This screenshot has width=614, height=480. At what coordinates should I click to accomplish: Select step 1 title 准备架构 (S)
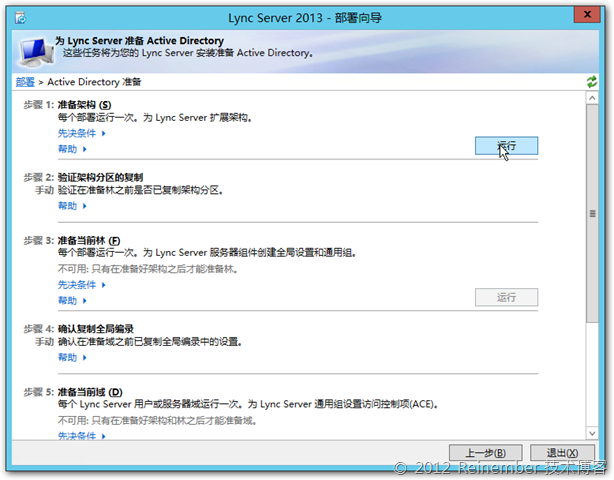pyautogui.click(x=85, y=105)
